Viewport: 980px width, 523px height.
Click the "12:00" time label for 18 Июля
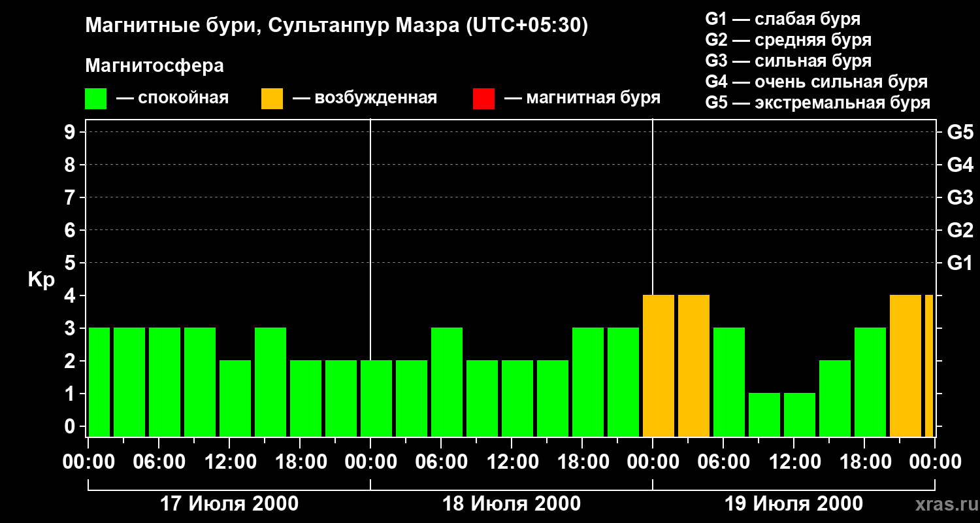pos(512,462)
